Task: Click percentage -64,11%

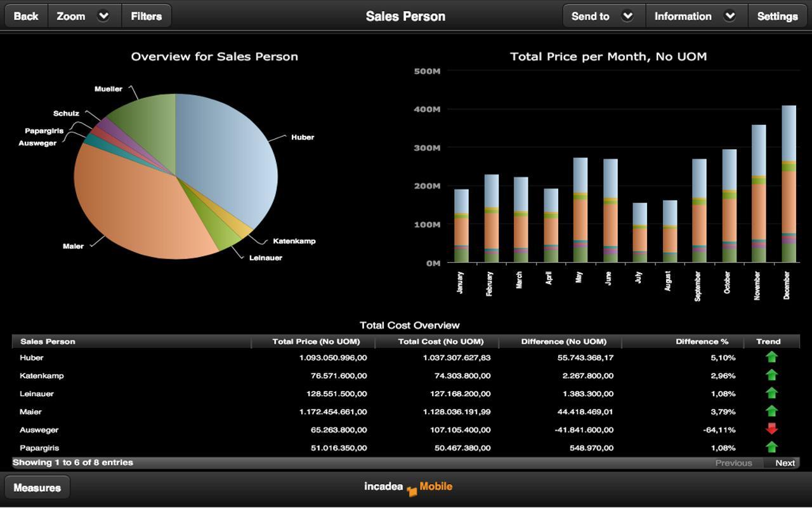Action: 719,430
